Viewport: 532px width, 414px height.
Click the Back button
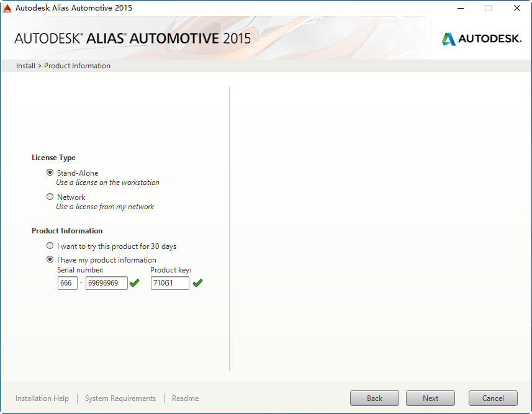pos(374,398)
